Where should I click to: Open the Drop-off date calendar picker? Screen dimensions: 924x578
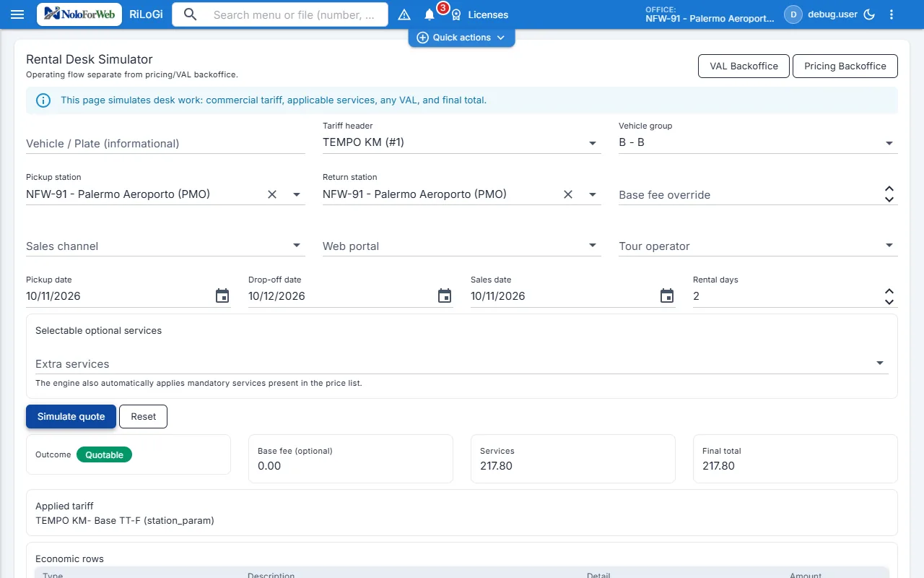445,296
